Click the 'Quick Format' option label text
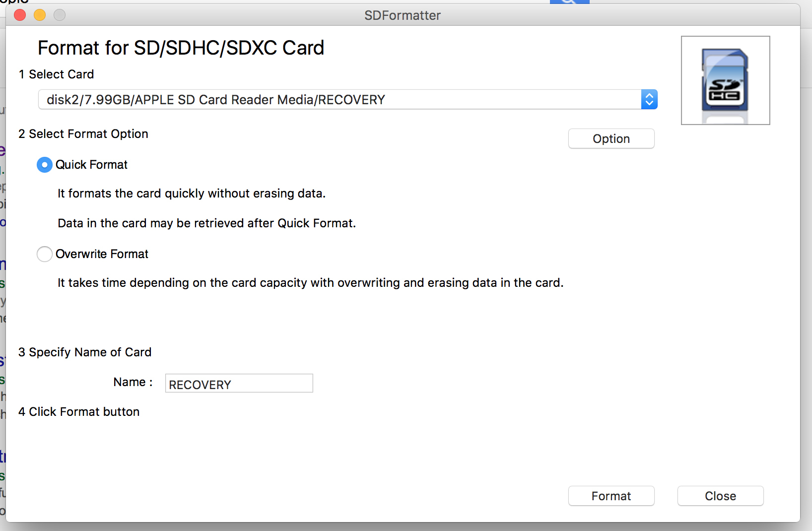Screen dimensions: 812x531 coord(91,165)
